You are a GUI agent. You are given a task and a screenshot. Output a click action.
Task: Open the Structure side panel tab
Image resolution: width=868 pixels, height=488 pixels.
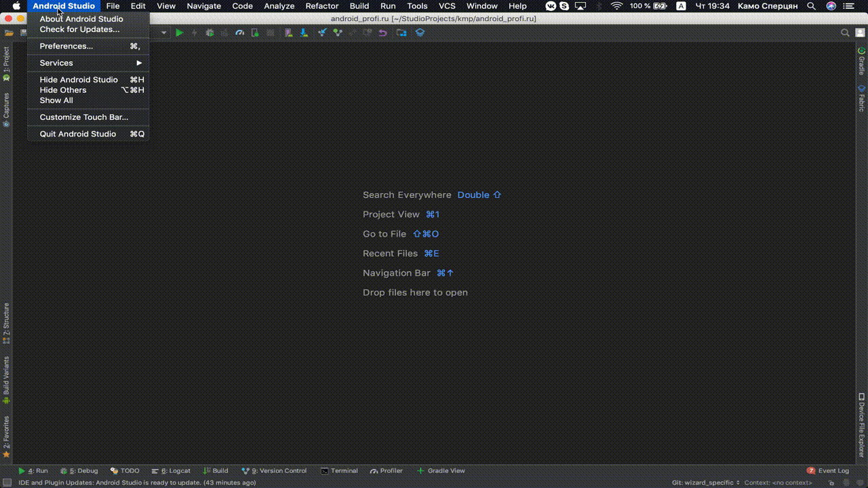(x=6, y=324)
